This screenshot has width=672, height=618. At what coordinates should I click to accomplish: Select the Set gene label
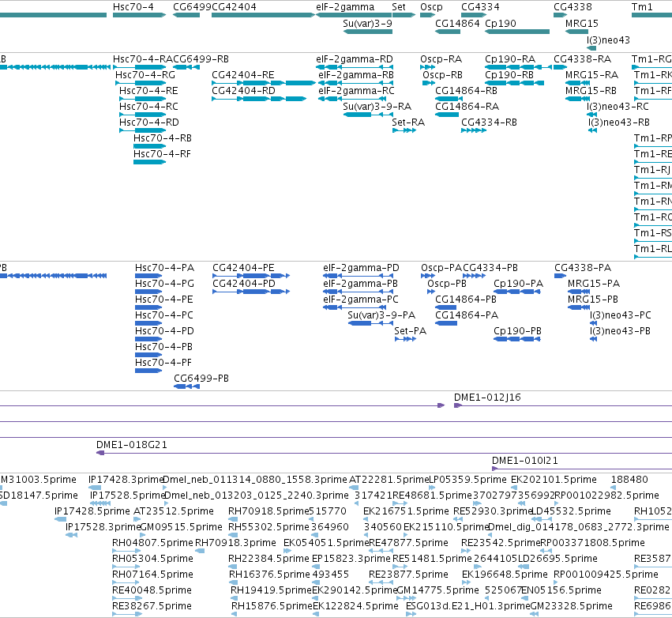pos(399,7)
